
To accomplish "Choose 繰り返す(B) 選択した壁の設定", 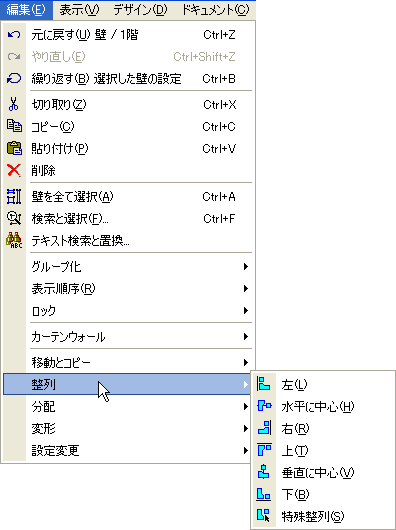I will click(x=128, y=78).
